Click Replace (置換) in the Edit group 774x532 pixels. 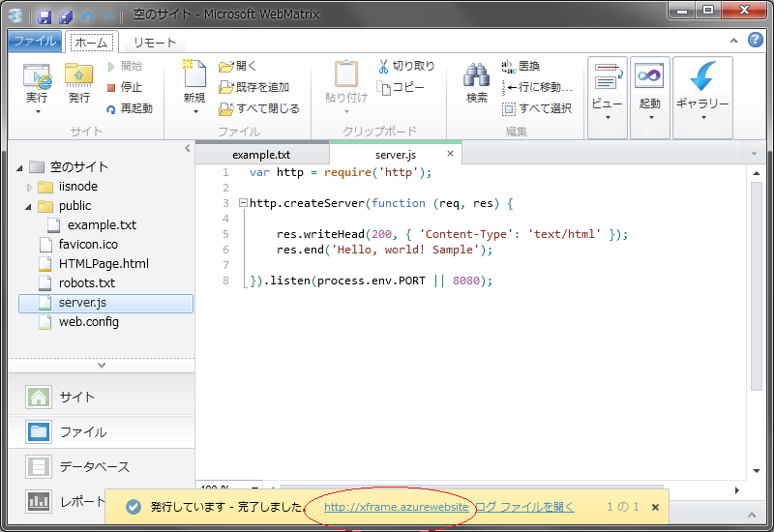(x=521, y=66)
